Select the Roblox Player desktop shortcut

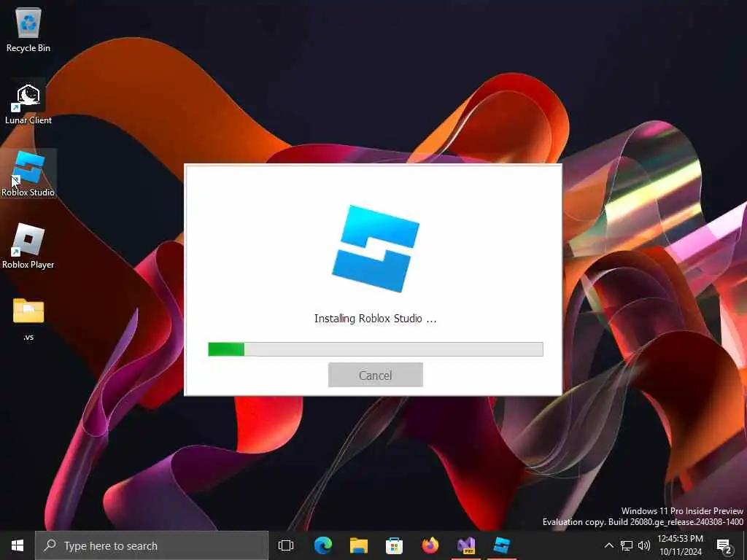(28, 246)
